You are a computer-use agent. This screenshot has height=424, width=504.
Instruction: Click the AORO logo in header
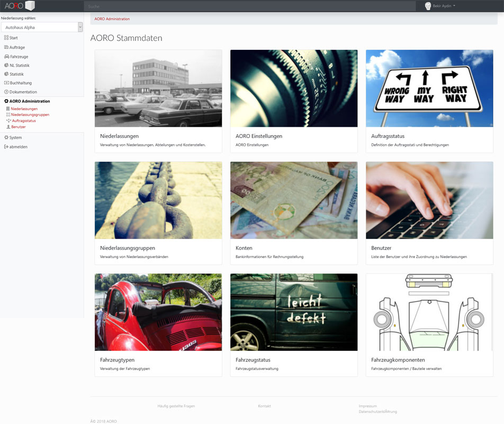coord(20,6)
